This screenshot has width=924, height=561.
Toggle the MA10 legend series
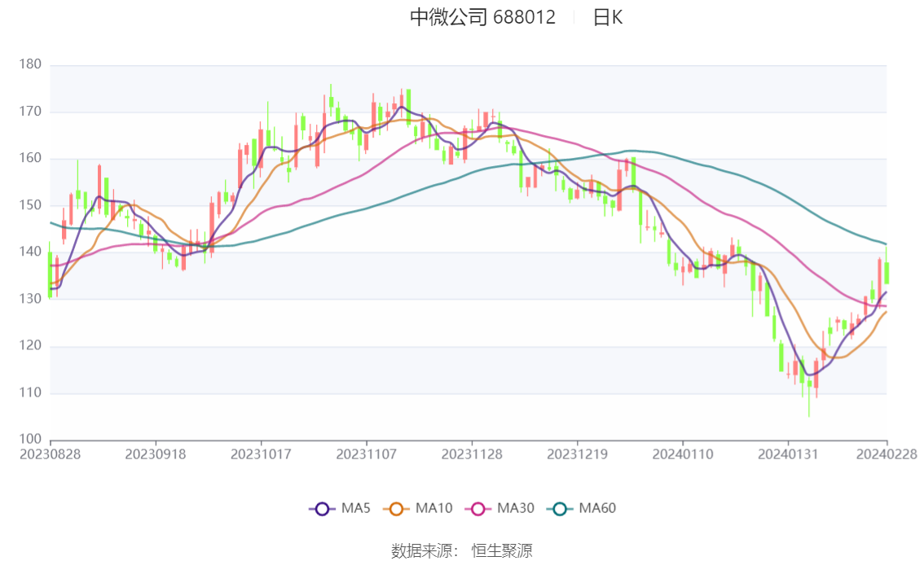[418, 509]
